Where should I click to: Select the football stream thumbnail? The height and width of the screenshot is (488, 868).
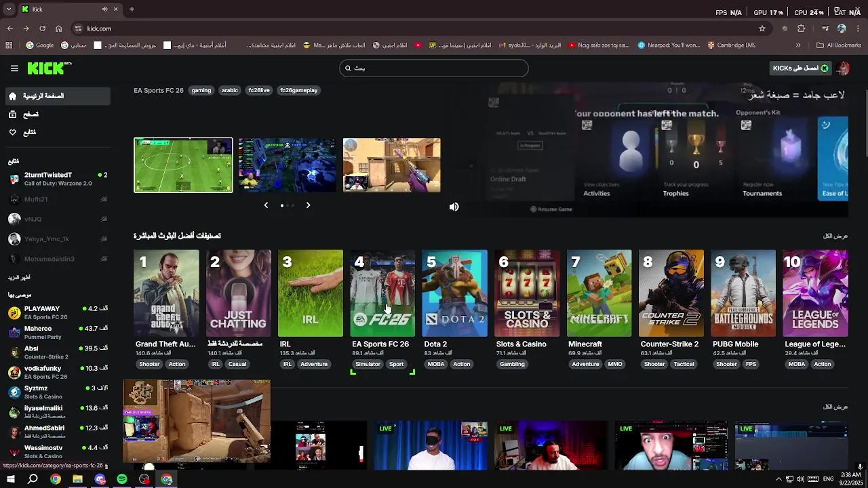pyautogui.click(x=183, y=165)
